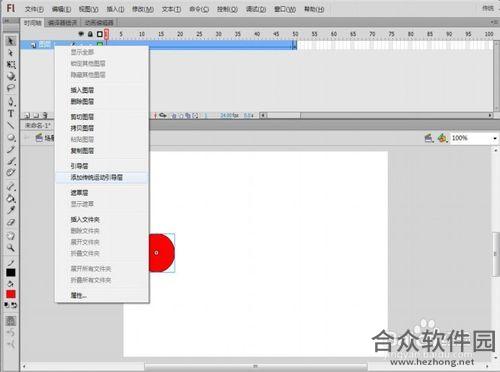Screen dimensions: 500x372
Task: Open the Edit Scene dropdown icon
Action: point(429,137)
